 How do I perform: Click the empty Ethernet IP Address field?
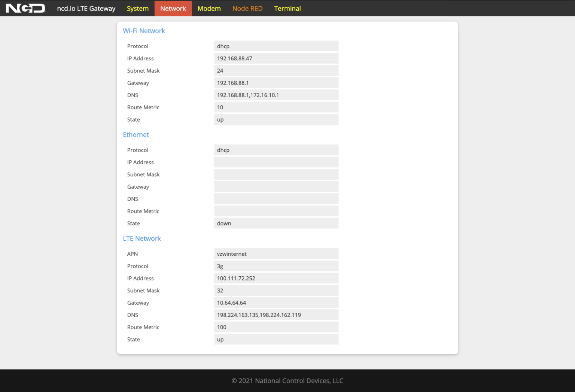click(x=276, y=162)
